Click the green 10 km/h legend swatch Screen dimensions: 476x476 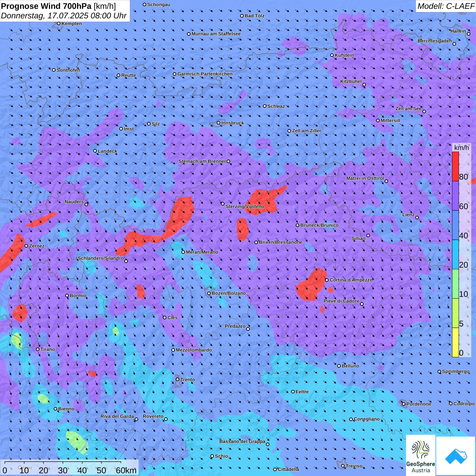(x=455, y=284)
